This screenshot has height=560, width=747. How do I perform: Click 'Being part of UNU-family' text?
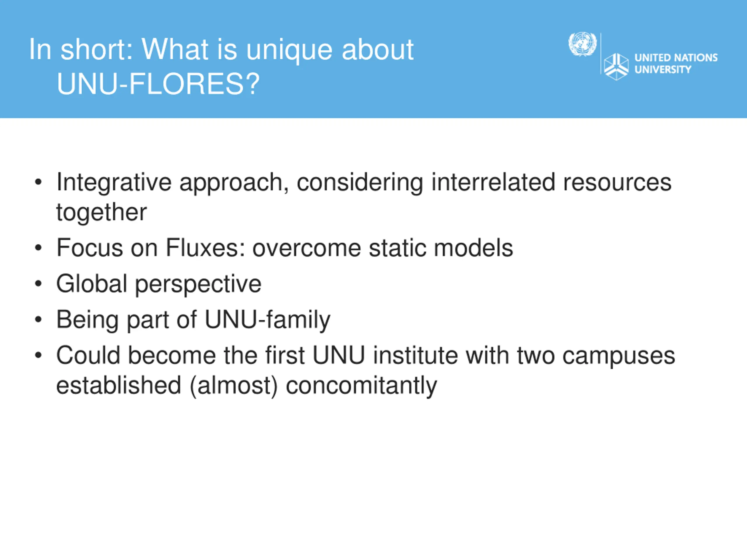point(193,320)
